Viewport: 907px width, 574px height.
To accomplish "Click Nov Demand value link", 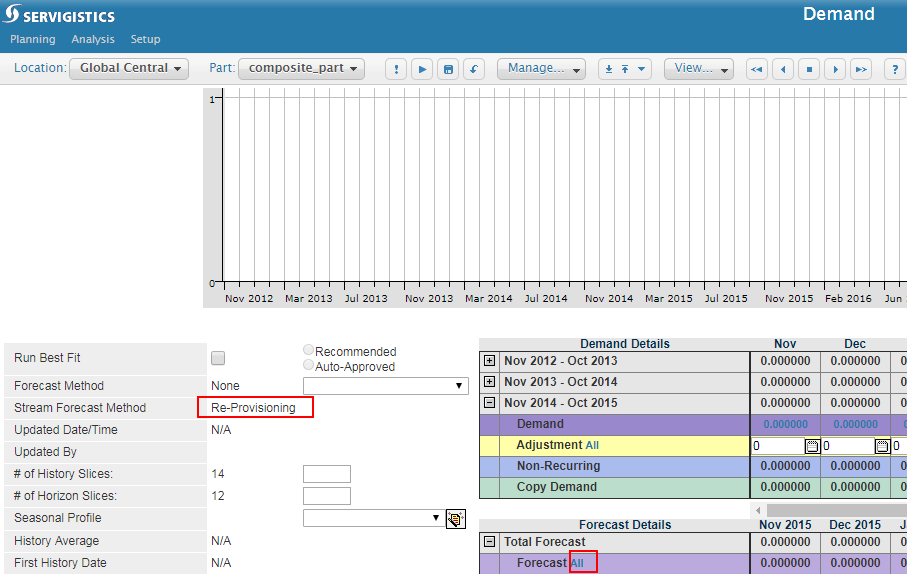I will [786, 424].
